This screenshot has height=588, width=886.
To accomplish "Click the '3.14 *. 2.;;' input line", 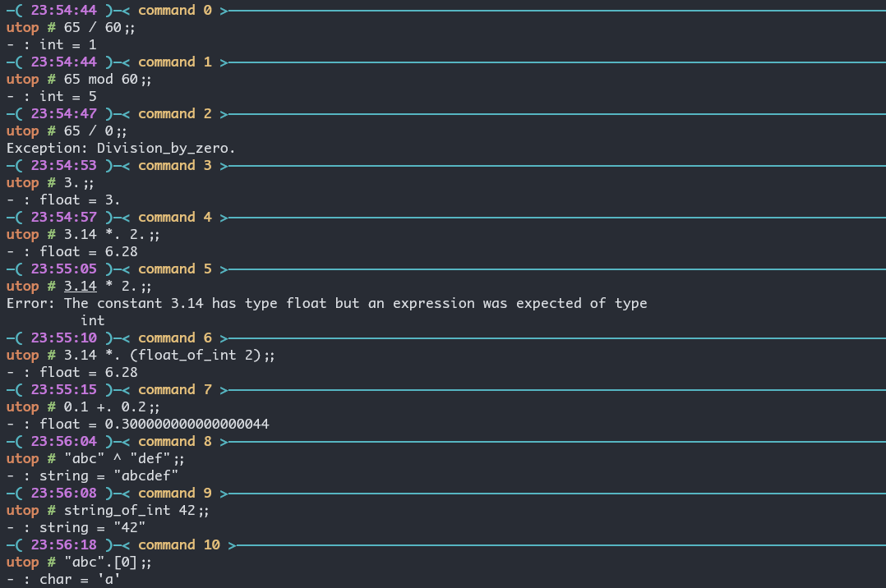I will coord(112,234).
